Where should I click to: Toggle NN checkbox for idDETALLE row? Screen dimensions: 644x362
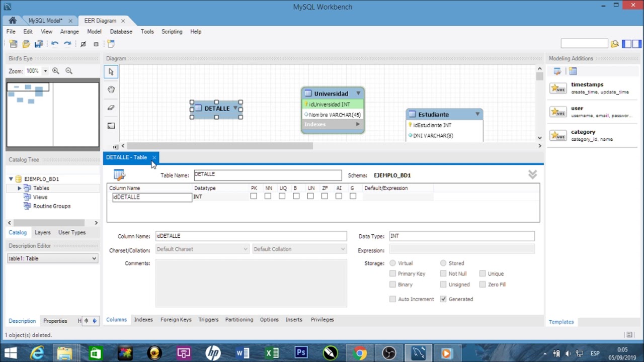268,196
